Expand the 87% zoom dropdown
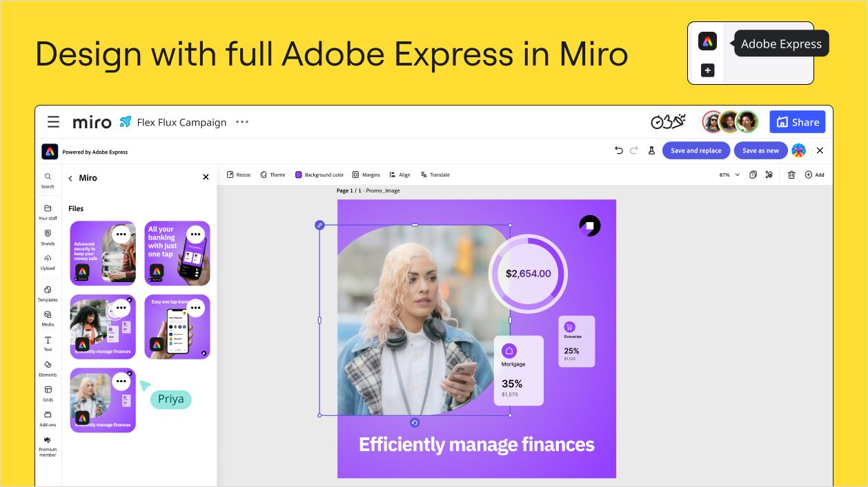Image resolution: width=868 pixels, height=487 pixels. point(729,175)
